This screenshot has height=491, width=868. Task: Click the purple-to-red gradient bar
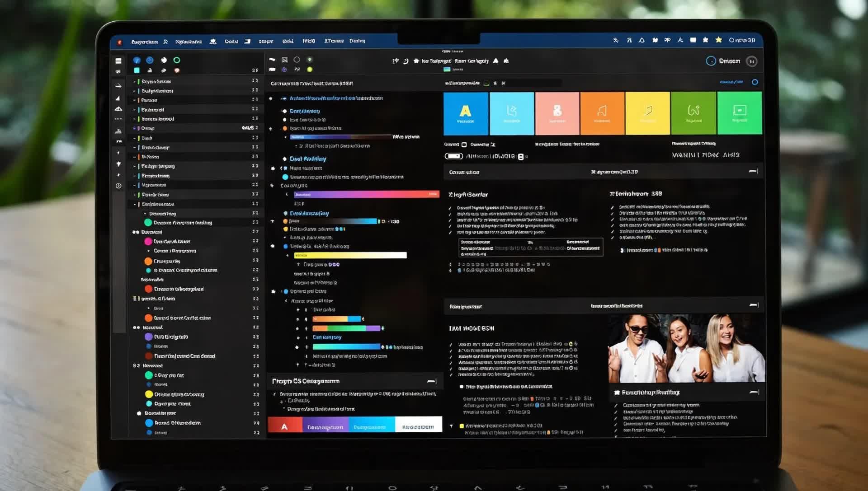[366, 194]
